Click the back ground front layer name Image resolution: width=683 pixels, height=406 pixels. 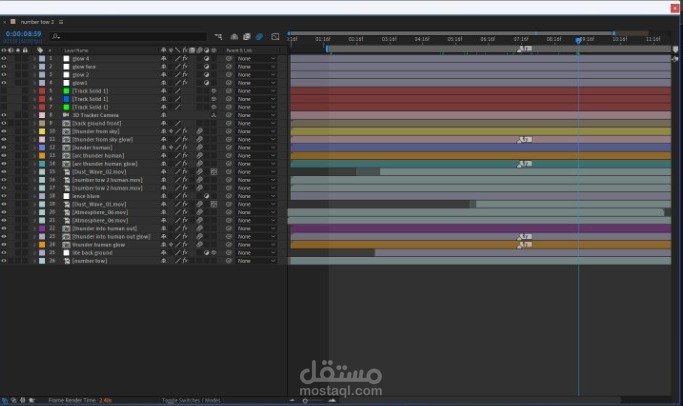97,123
